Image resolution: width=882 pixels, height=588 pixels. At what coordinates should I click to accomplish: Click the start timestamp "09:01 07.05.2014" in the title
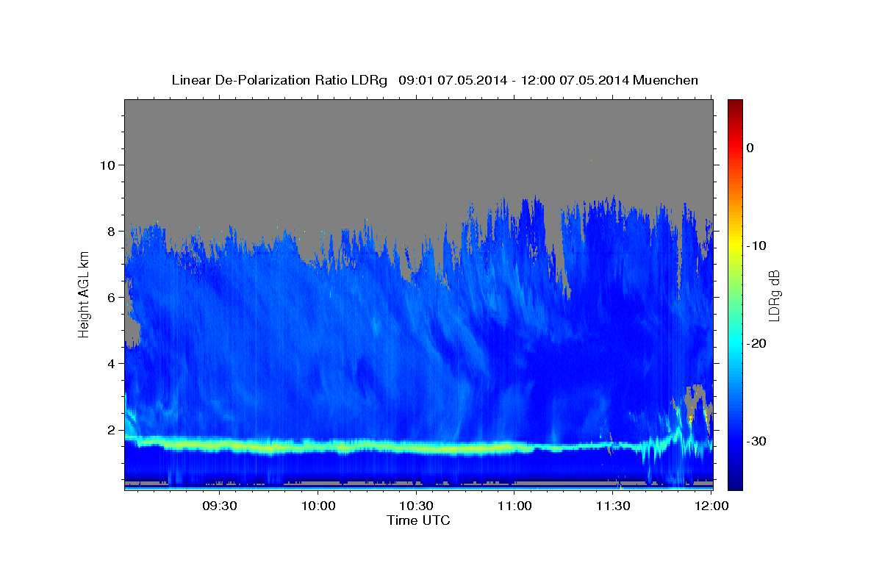pos(452,80)
